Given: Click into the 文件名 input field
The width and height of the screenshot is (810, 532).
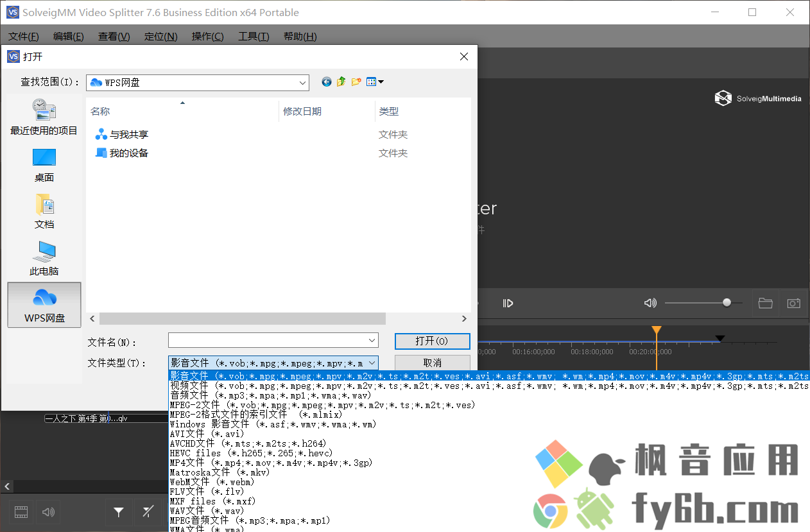Looking at the screenshot, I should coord(268,340).
